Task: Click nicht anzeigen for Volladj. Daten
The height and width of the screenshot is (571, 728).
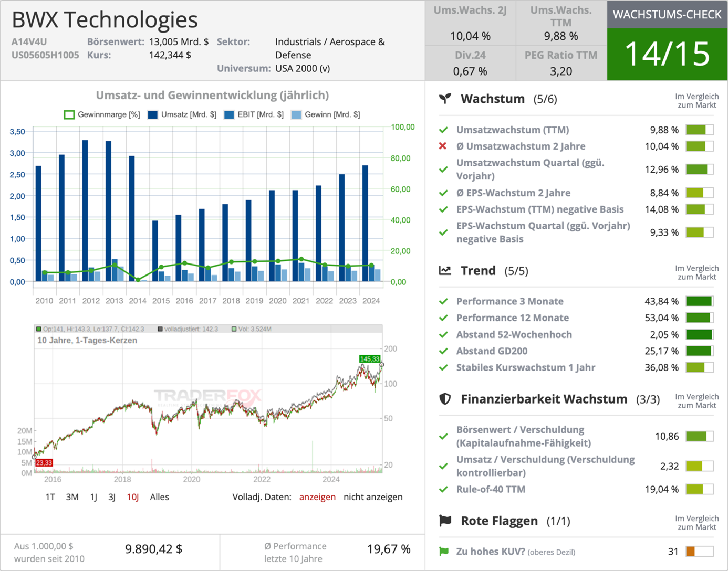Action: 373,497
